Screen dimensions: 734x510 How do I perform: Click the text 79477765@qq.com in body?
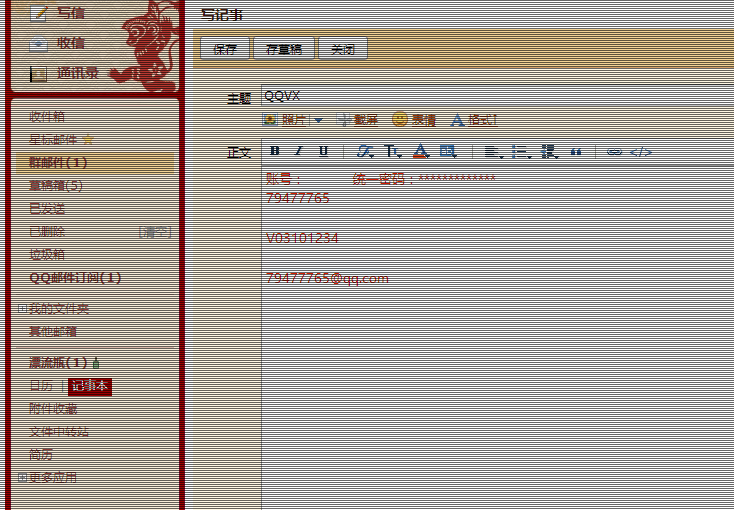tap(327, 279)
